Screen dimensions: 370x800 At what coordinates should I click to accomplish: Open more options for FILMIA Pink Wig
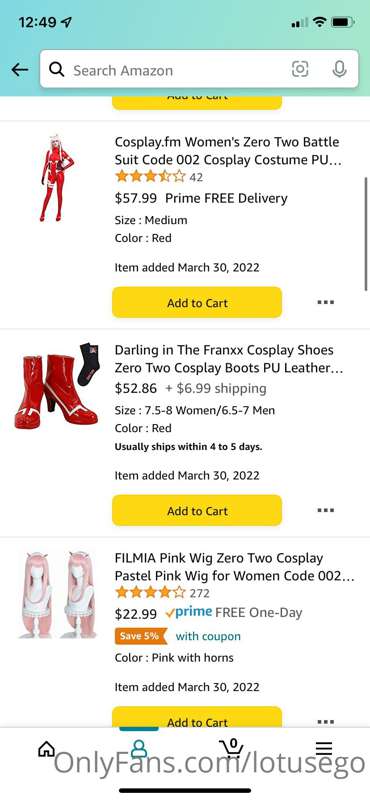pyautogui.click(x=325, y=721)
